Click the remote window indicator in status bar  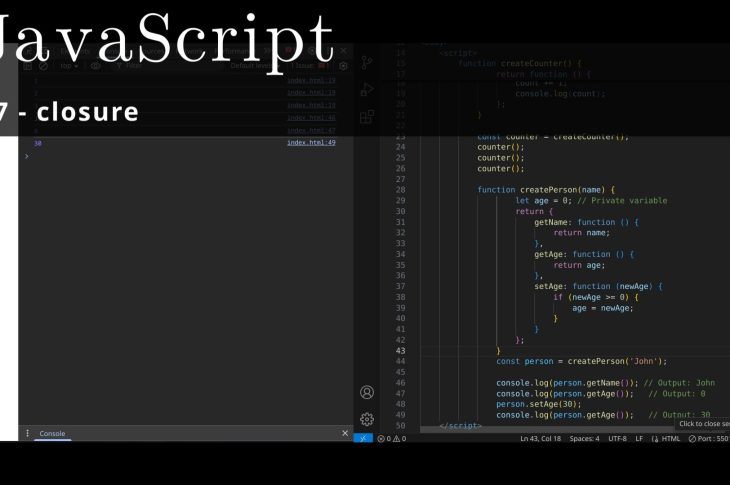click(364, 438)
